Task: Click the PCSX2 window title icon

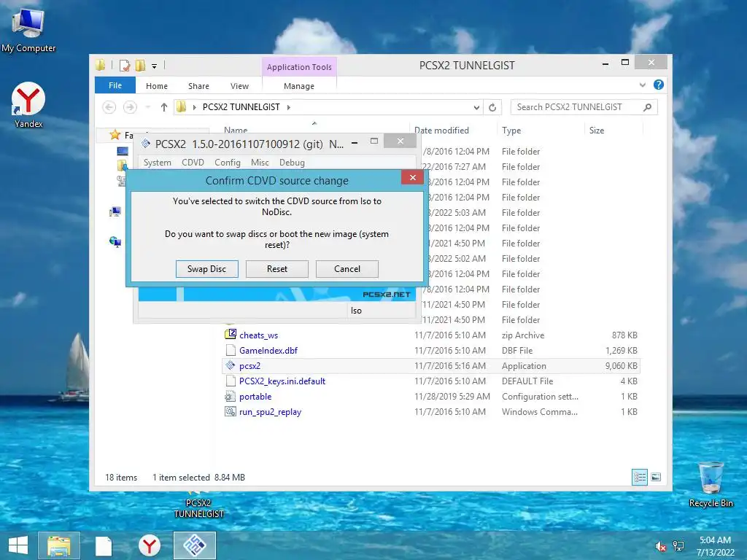Action: tap(146, 144)
